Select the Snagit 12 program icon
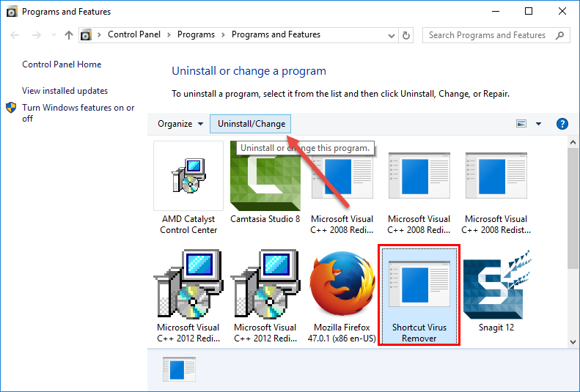Viewport: 580px width, 392px height. click(x=496, y=284)
